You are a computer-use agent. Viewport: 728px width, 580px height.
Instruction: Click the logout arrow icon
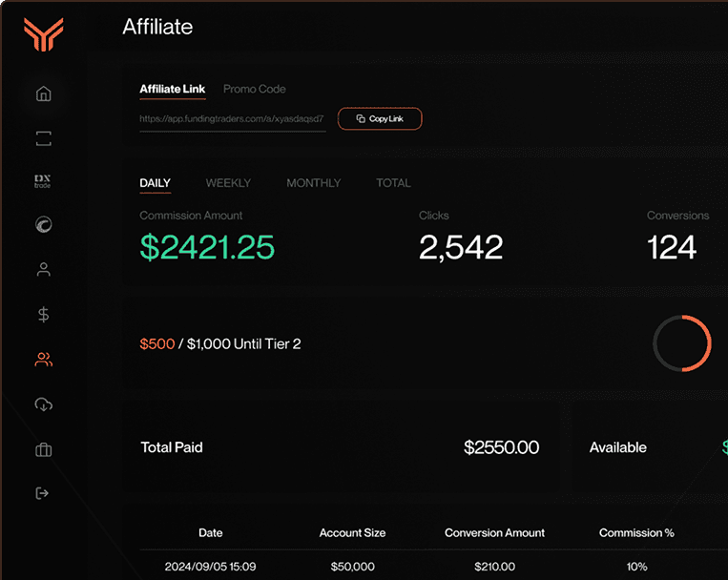coord(42,493)
